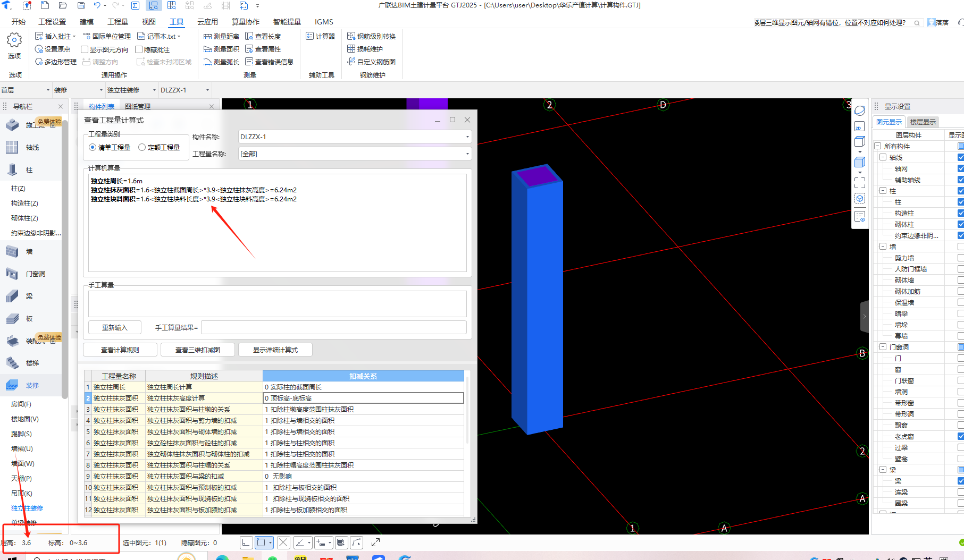
Task: Click 多边形管理 tool
Action: (56, 62)
